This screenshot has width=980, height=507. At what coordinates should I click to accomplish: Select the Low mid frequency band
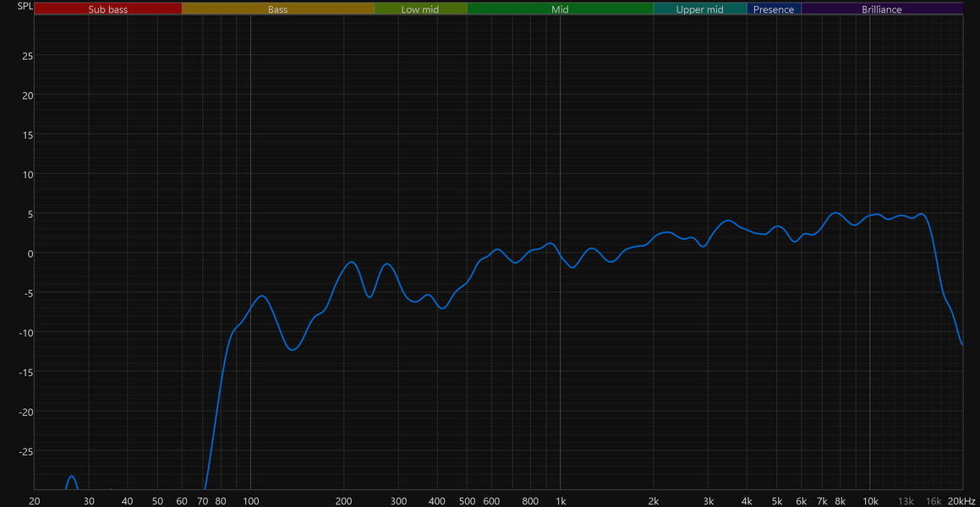[x=420, y=8]
